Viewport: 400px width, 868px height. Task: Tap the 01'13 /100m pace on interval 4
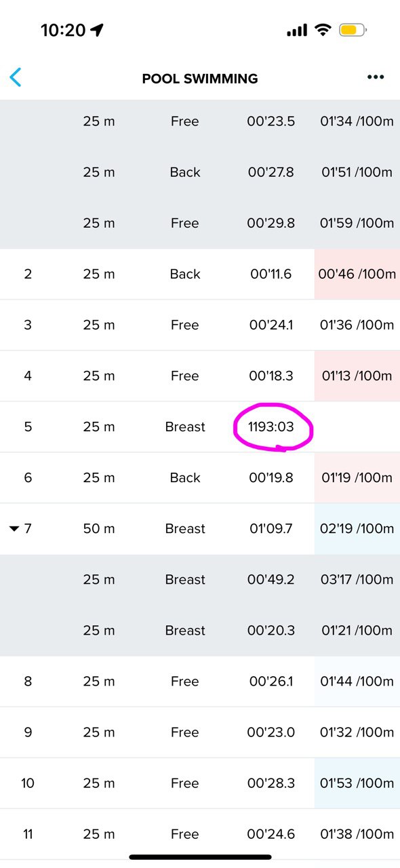[357, 376]
